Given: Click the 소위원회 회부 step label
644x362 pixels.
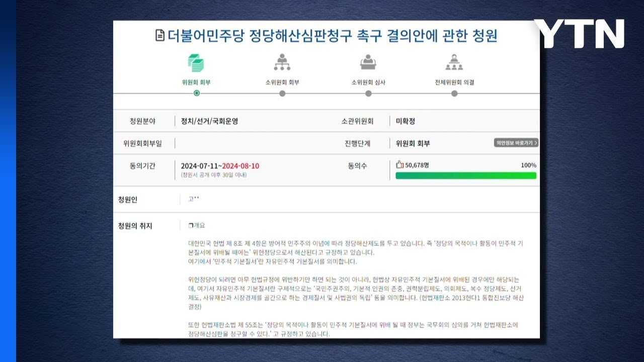Looking at the screenshot, I should [x=282, y=82].
